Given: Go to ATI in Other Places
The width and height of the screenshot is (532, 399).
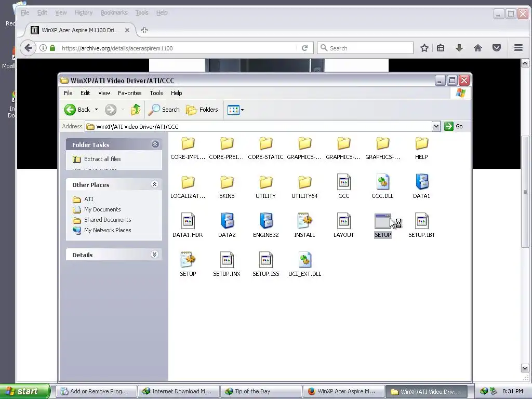Looking at the screenshot, I should click(x=88, y=199).
